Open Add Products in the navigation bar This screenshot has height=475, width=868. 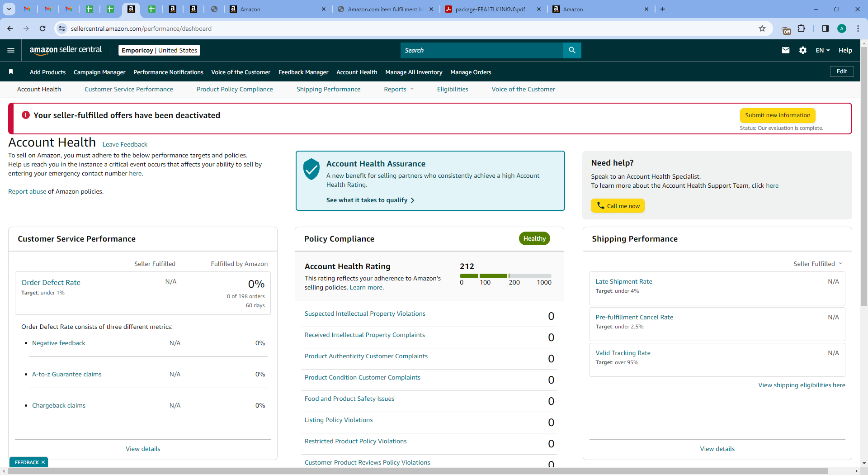point(47,72)
